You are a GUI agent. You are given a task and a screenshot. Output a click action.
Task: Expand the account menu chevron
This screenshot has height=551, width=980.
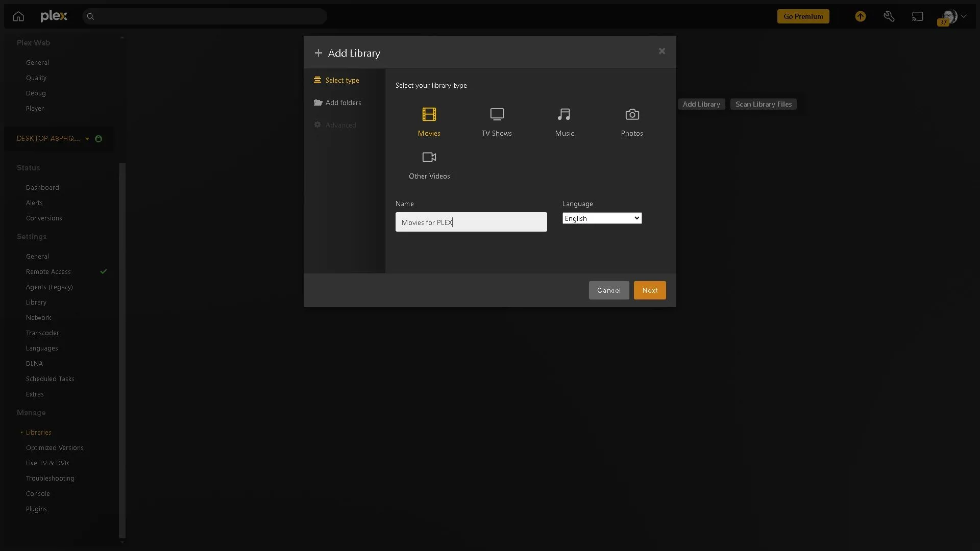click(x=964, y=16)
